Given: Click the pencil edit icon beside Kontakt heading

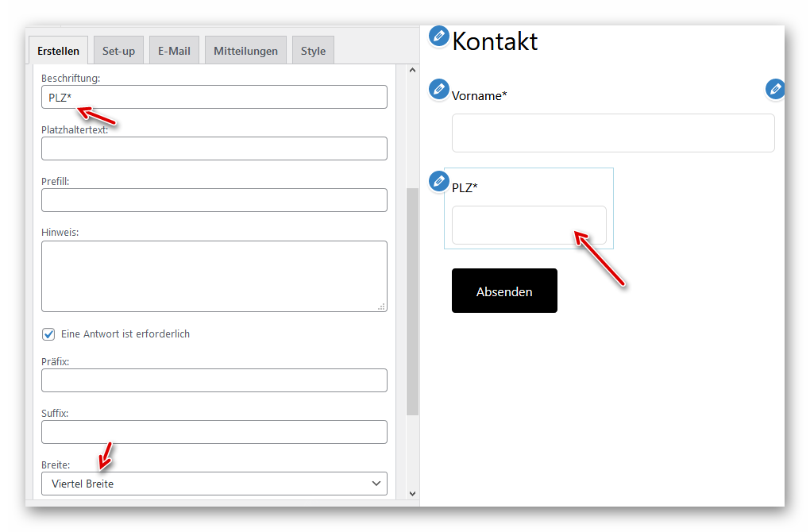Looking at the screenshot, I should point(438,36).
